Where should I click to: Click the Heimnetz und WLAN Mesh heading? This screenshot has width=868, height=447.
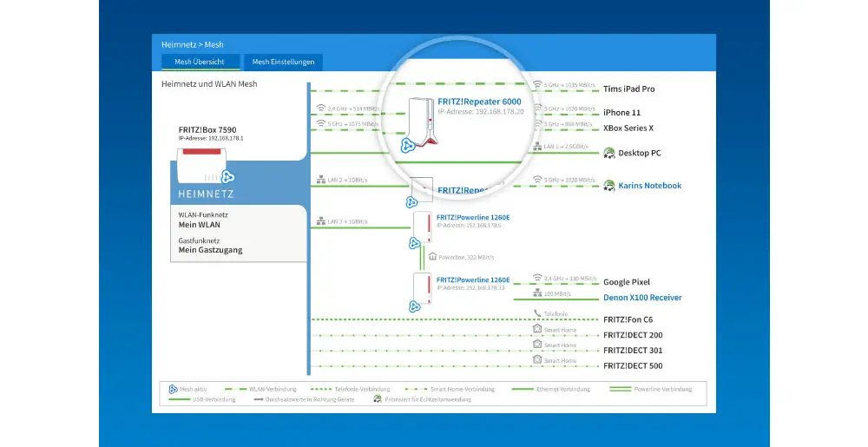pyautogui.click(x=209, y=84)
